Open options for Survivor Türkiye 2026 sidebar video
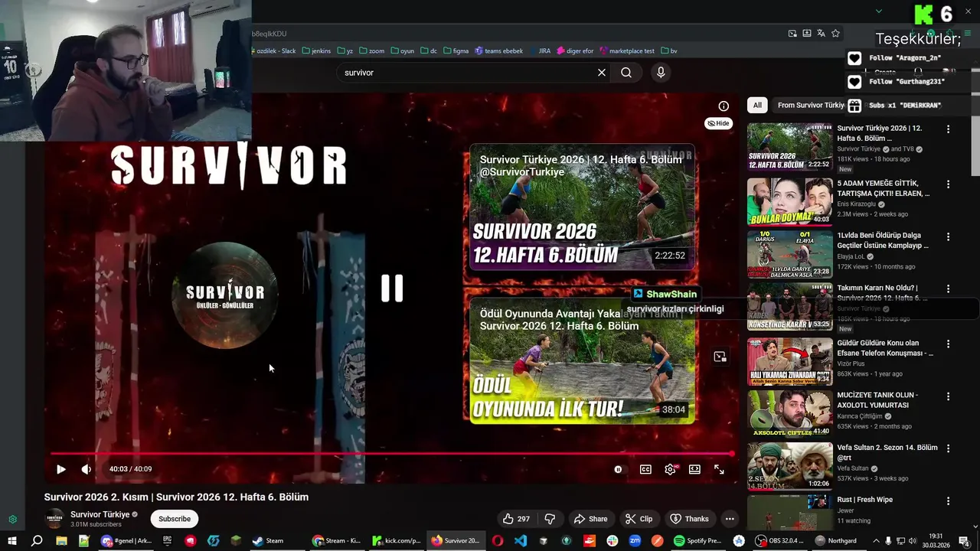The image size is (980, 551). point(948,129)
